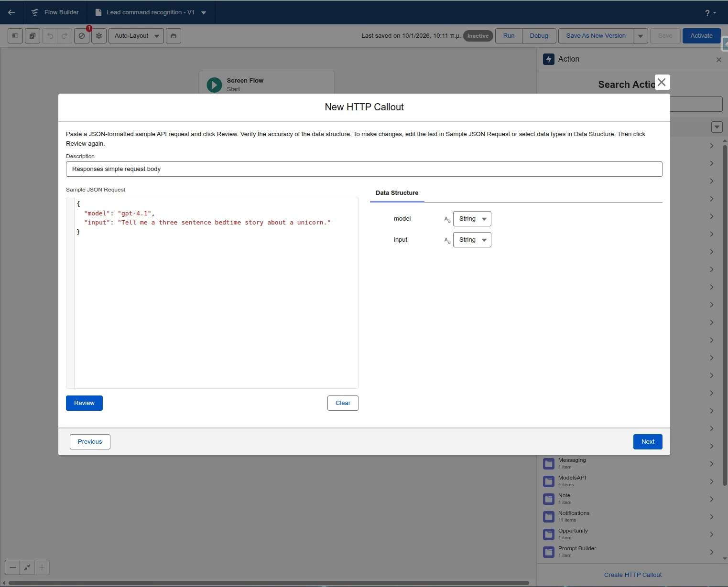
Task: Click the copy elements icon in toolbar
Action: coord(32,36)
